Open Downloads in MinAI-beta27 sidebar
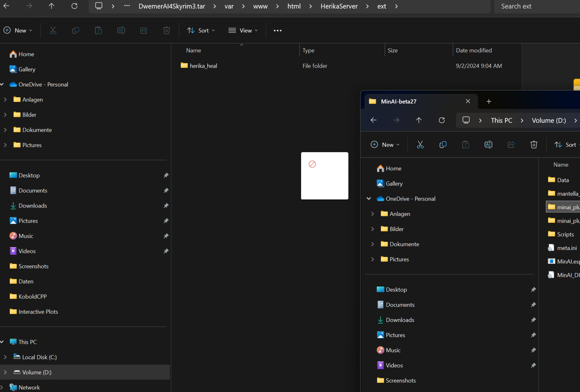Viewport: 580px width, 392px height. tap(396, 320)
